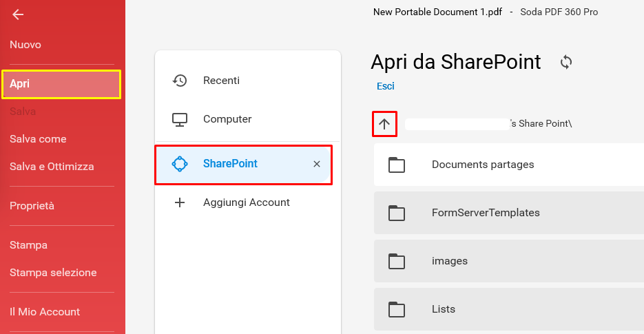Choose Salva come in the sidebar
This screenshot has height=334, width=644.
point(38,139)
